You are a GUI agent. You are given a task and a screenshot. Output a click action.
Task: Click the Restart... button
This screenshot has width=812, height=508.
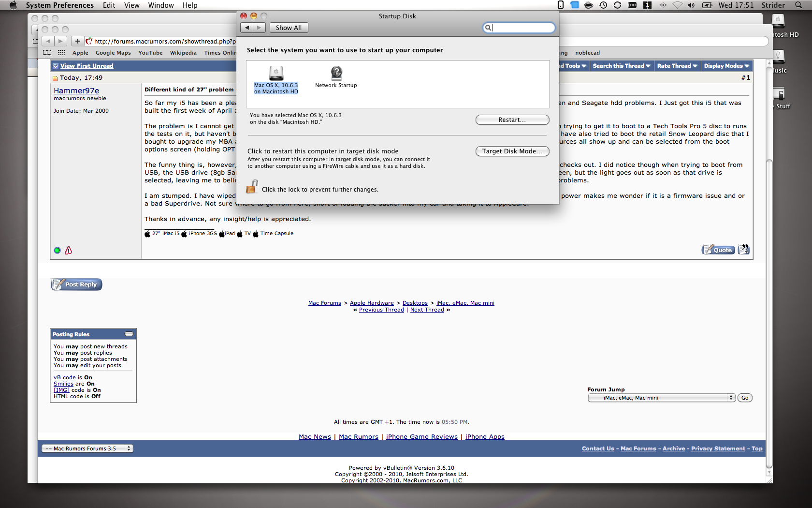point(512,120)
